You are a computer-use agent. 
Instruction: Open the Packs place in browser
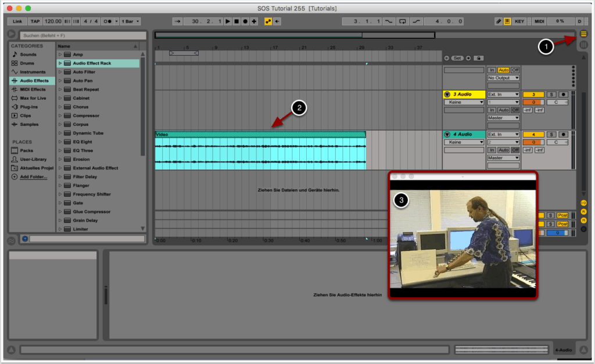27,150
